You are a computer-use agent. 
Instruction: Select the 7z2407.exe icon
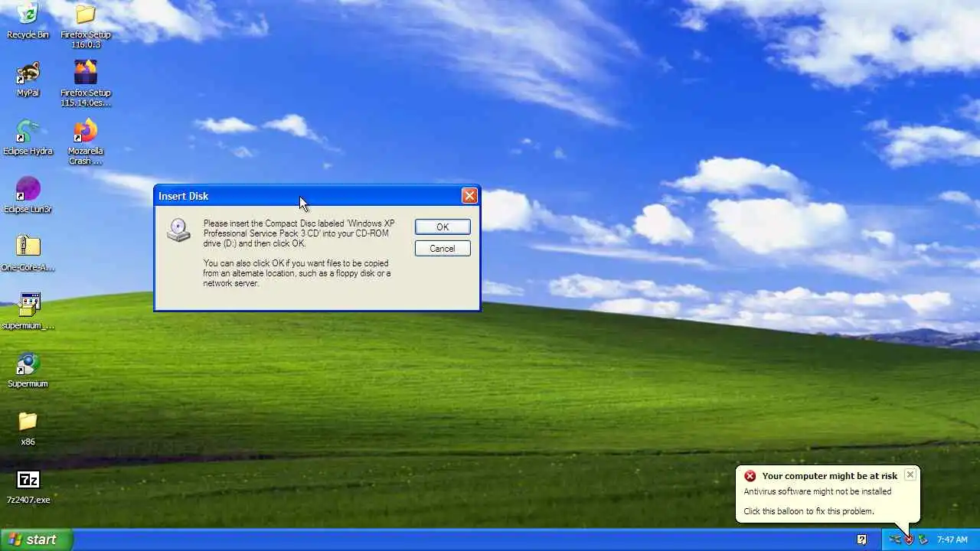click(x=28, y=480)
